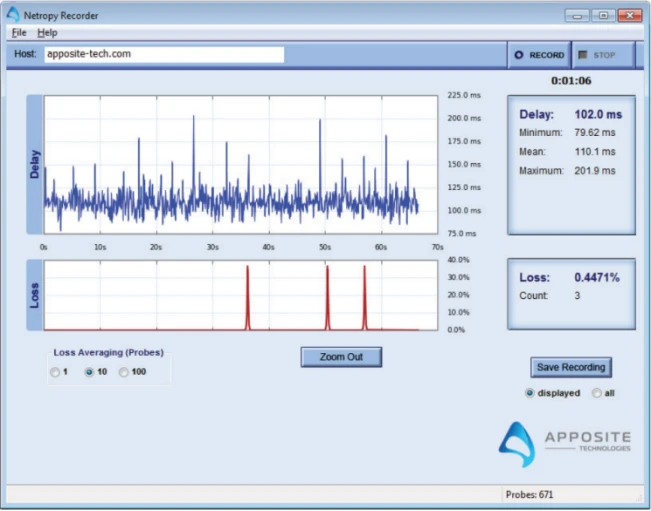Viewport: 651px width, 511px height.
Task: Click the Loss graph side label
Action: tap(35, 295)
